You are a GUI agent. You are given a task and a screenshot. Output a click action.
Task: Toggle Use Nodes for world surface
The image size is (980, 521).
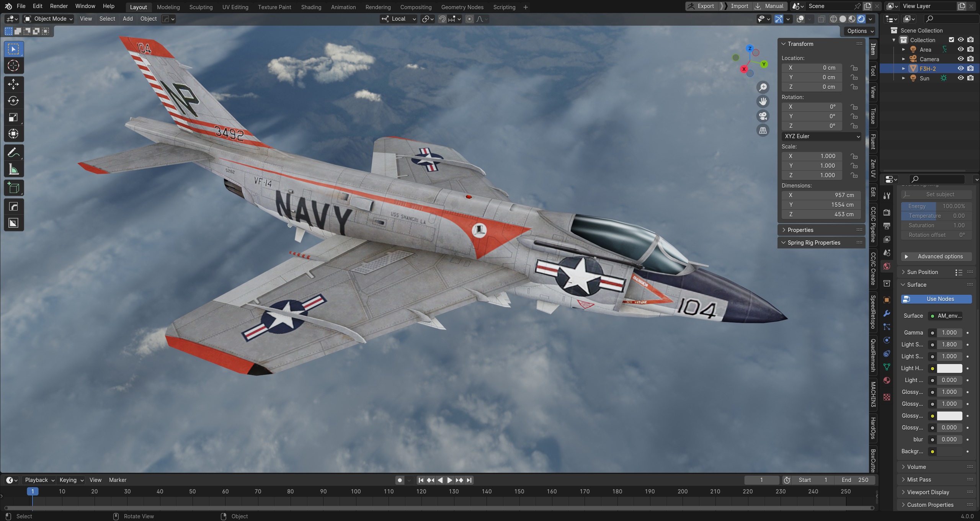coord(936,299)
